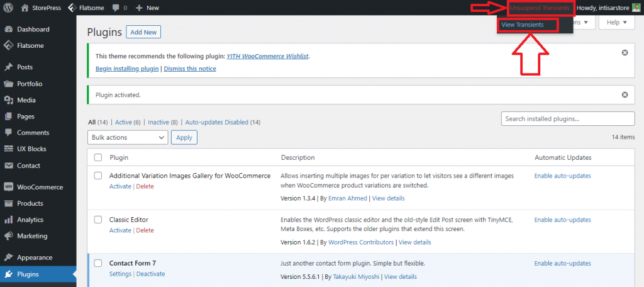View details for Additional Variation Images Gallery

click(x=388, y=198)
